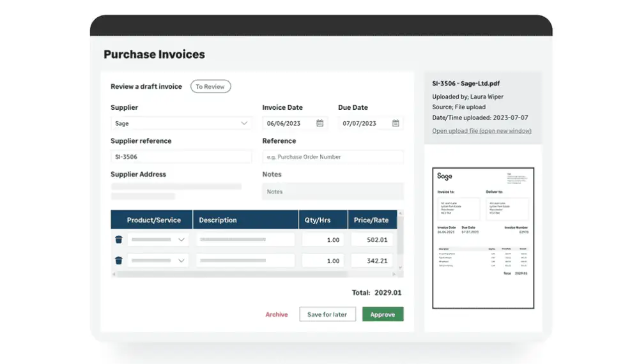
Task: Click the To Review status badge
Action: (x=210, y=86)
